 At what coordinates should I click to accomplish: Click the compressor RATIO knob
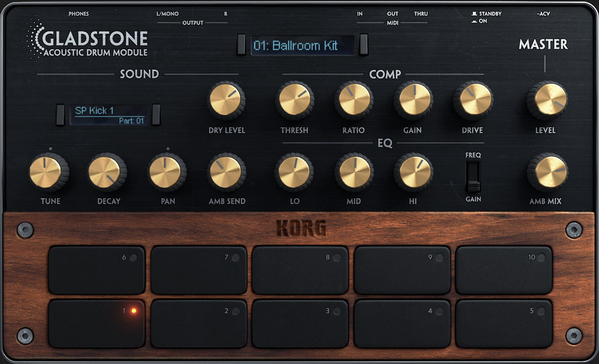[x=354, y=100]
